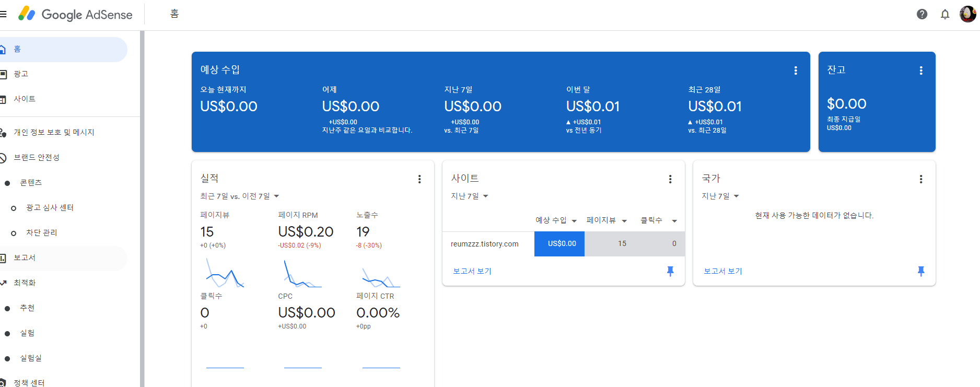Open more options on 잔고 card

coord(921,71)
